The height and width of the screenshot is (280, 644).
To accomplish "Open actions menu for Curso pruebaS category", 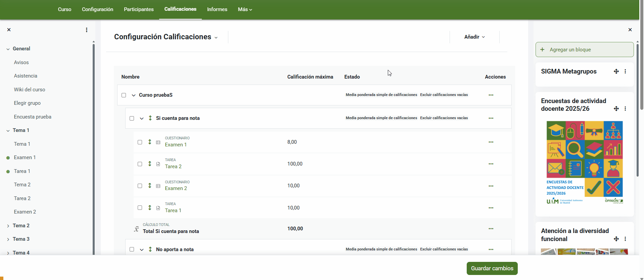I will [x=491, y=95].
